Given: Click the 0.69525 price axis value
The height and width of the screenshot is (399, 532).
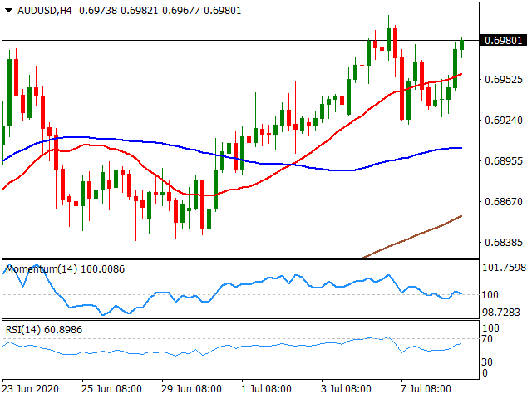Looking at the screenshot, I should point(504,80).
